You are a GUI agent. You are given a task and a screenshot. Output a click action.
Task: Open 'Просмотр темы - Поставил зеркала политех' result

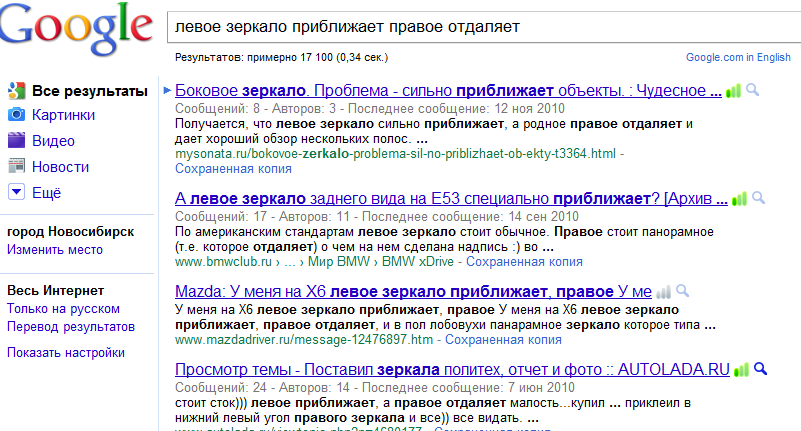click(452, 369)
